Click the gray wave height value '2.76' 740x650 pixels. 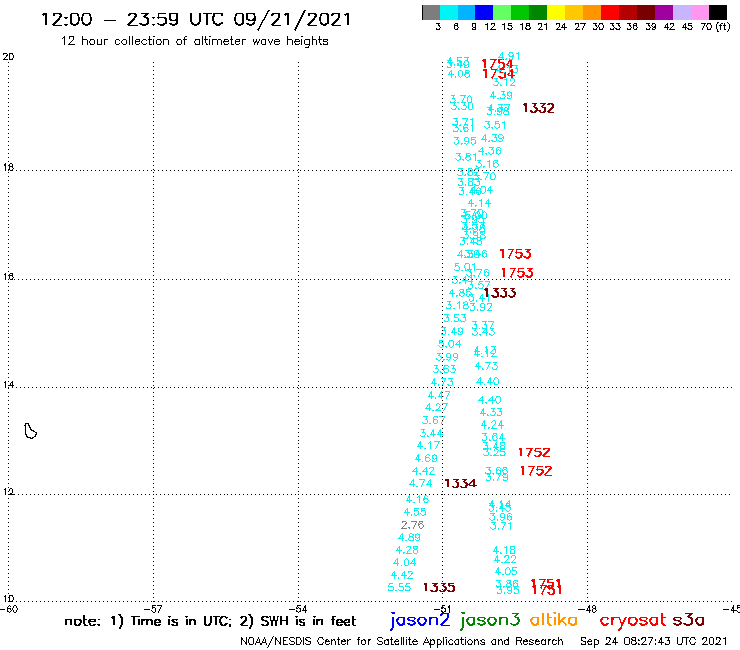[x=412, y=525]
